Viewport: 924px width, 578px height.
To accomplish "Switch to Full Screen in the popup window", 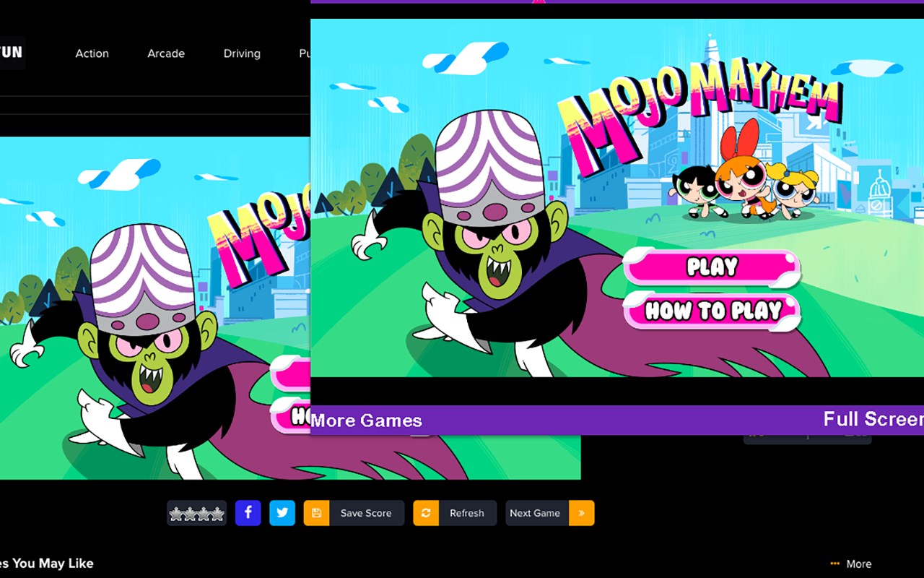I will (x=873, y=419).
